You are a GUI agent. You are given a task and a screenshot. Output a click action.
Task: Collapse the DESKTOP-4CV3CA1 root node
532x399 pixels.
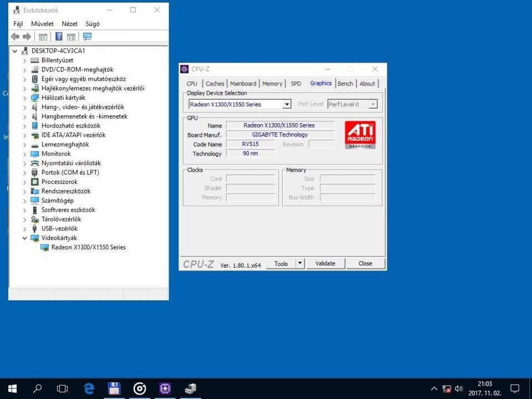point(14,51)
